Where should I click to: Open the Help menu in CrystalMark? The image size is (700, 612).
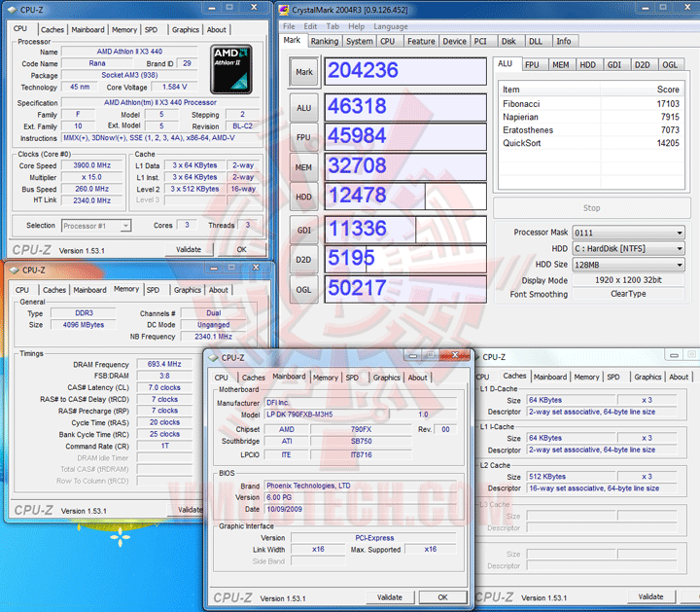(x=356, y=26)
